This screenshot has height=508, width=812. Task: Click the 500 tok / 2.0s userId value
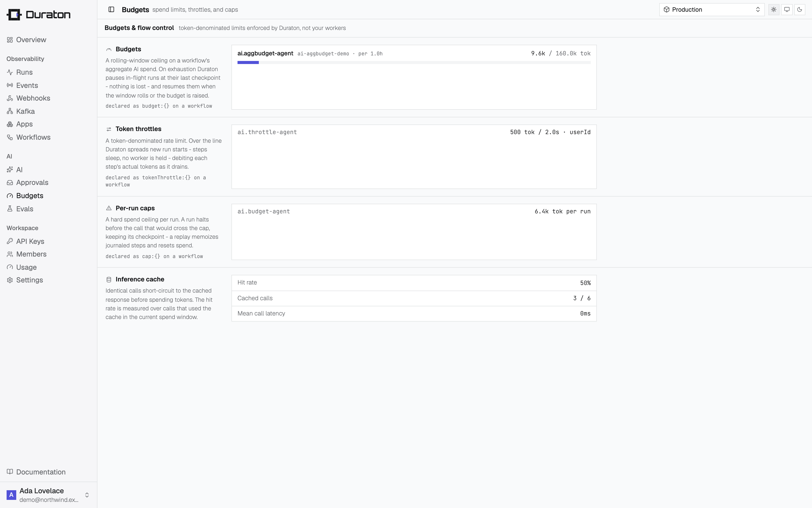click(550, 132)
